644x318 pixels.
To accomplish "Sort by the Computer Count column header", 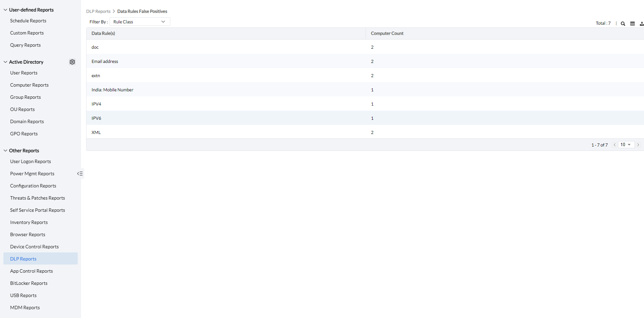I will click(387, 33).
